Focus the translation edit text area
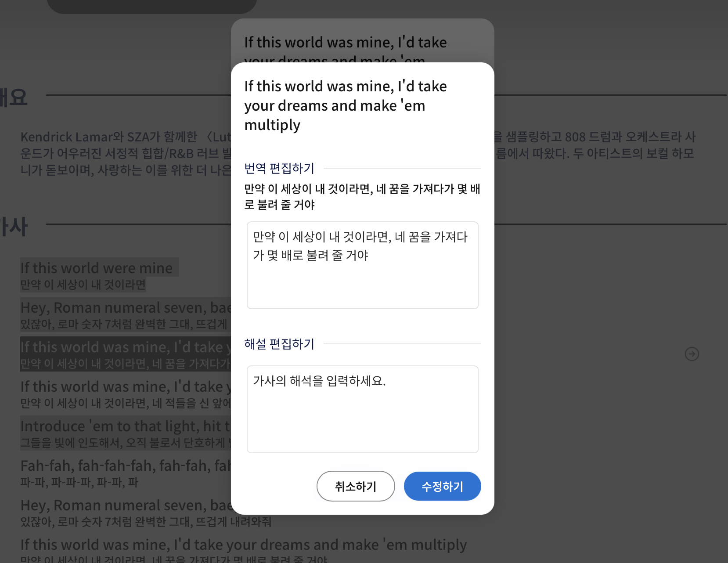 [363, 265]
